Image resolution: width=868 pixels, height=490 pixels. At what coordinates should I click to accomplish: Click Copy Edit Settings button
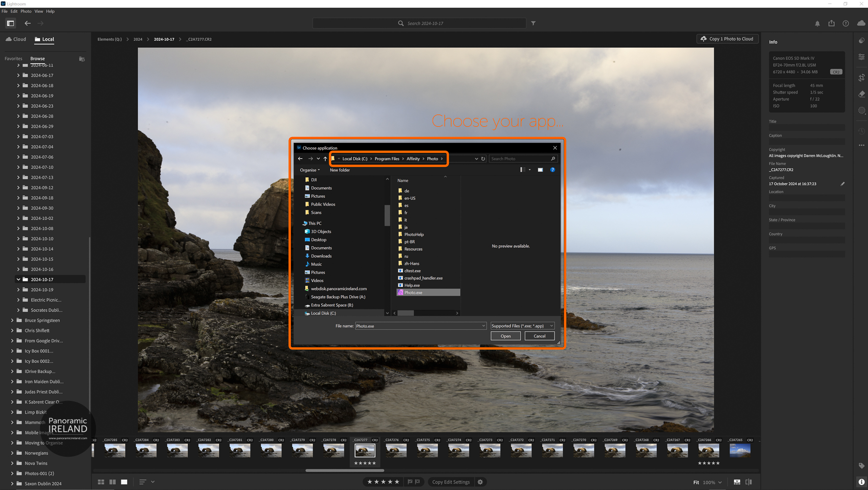[451, 482]
